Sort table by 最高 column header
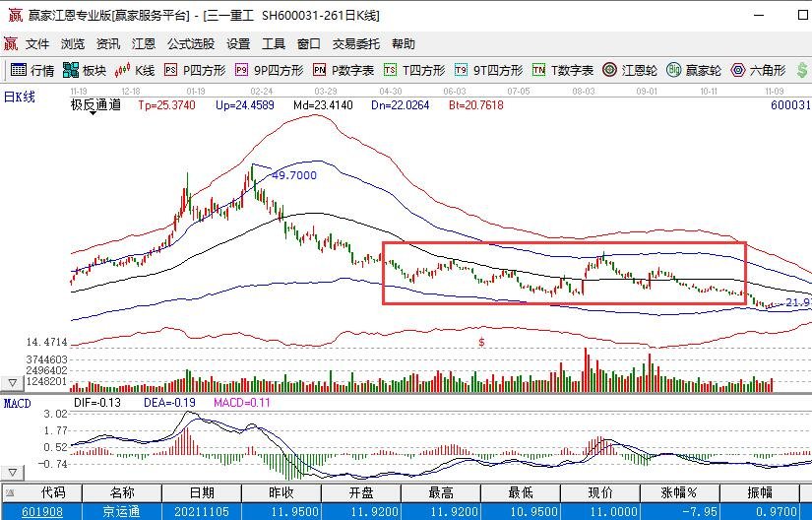This screenshot has height=520, width=812. 441,492
